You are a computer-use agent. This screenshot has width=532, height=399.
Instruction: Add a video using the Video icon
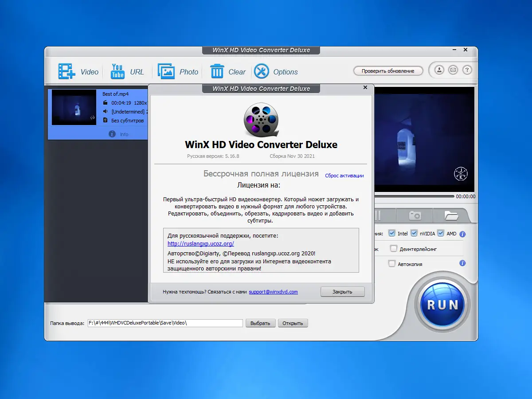(66, 71)
